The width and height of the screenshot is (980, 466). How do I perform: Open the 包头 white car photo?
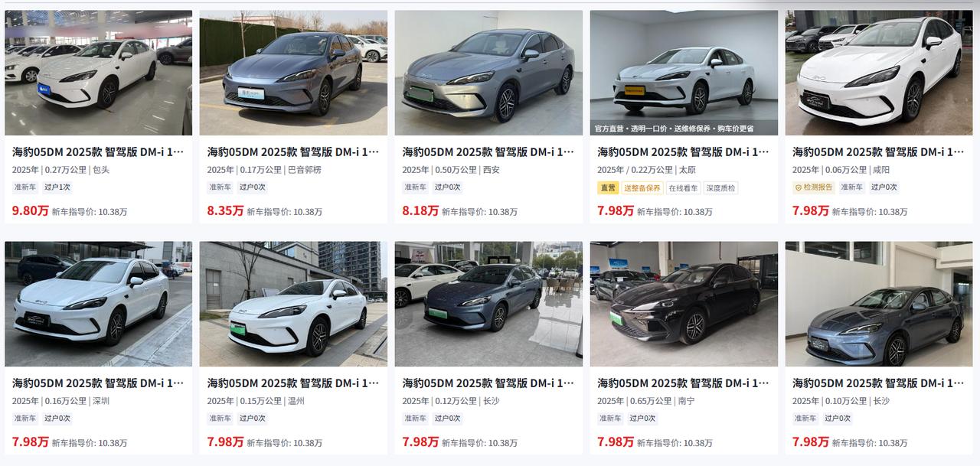coord(98,73)
